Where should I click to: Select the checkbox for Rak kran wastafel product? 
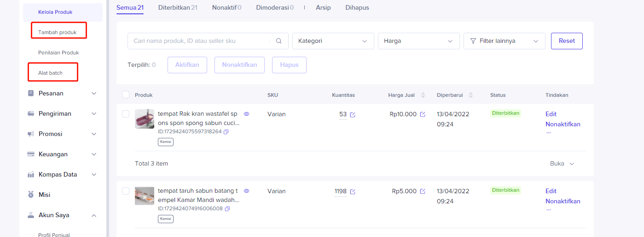[126, 114]
